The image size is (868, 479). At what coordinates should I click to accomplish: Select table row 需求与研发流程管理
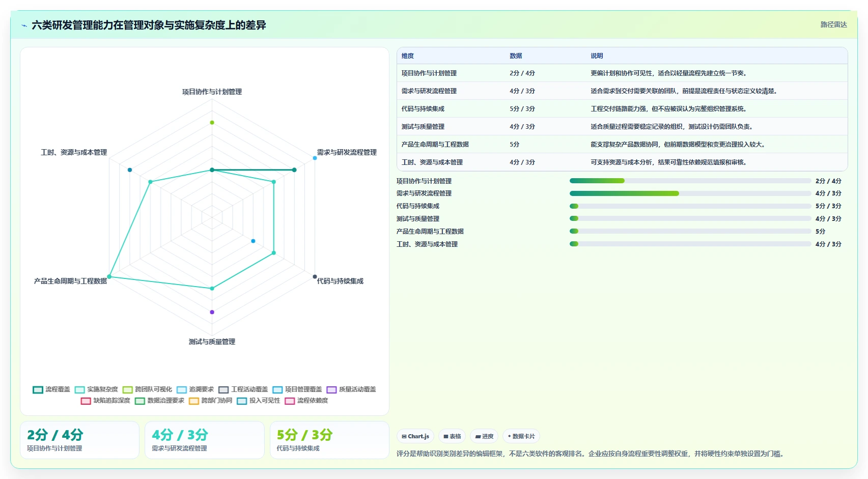pyautogui.click(x=622, y=91)
